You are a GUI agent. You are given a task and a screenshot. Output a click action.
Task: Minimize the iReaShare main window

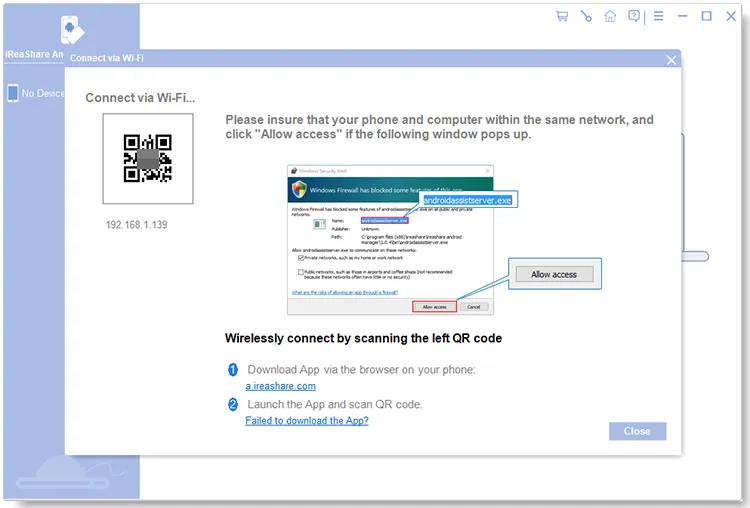point(683,16)
